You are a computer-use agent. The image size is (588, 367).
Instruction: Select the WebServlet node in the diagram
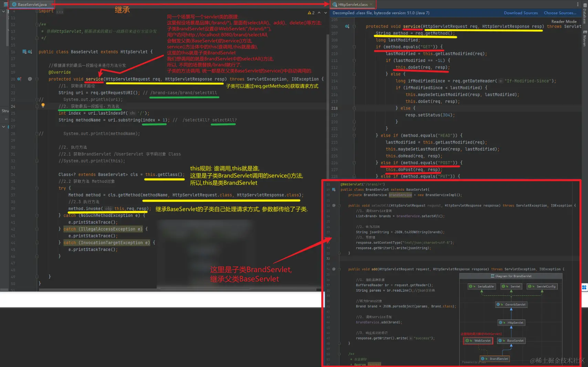coord(479,341)
